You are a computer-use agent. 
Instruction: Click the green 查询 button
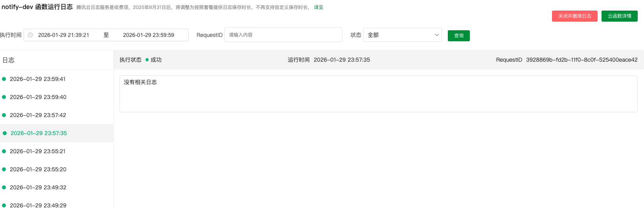click(458, 36)
